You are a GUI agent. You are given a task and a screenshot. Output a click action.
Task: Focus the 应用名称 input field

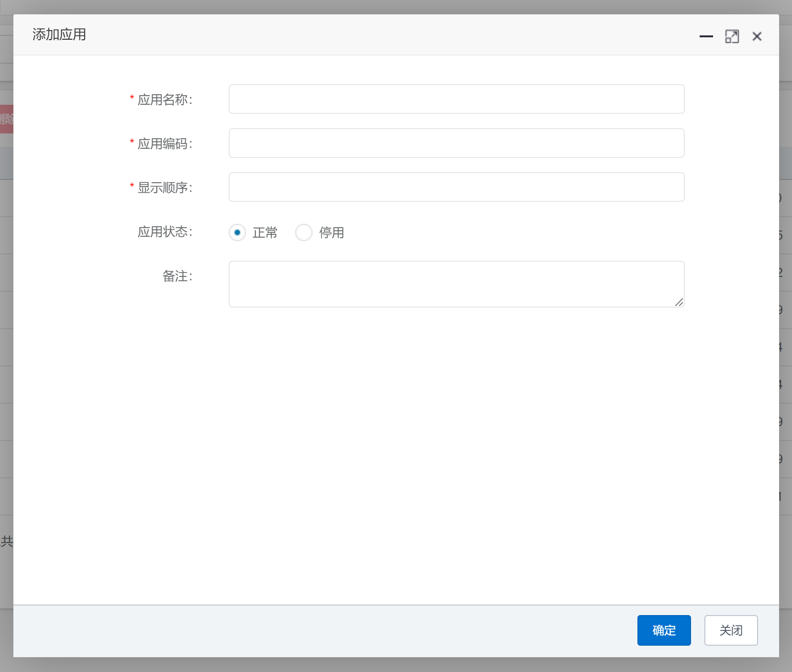pos(456,99)
